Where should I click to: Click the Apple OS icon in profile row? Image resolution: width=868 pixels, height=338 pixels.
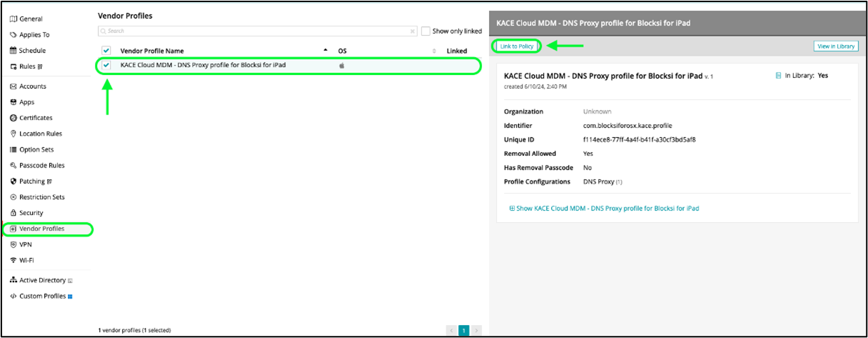[x=342, y=65]
